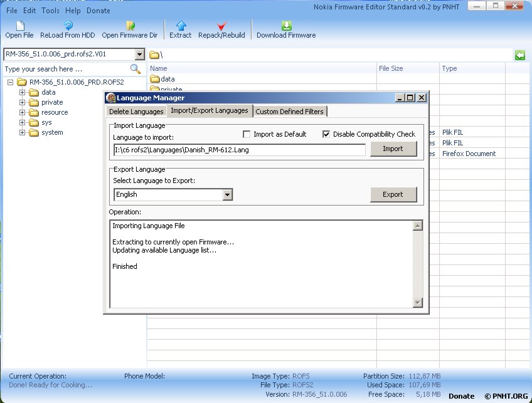This screenshot has height=403, width=532.
Task: Open the firmware file dropdown
Action: [x=139, y=55]
